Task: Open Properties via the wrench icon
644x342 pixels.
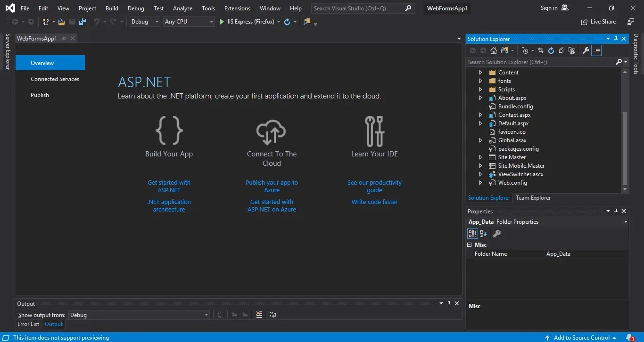Action: 586,50
